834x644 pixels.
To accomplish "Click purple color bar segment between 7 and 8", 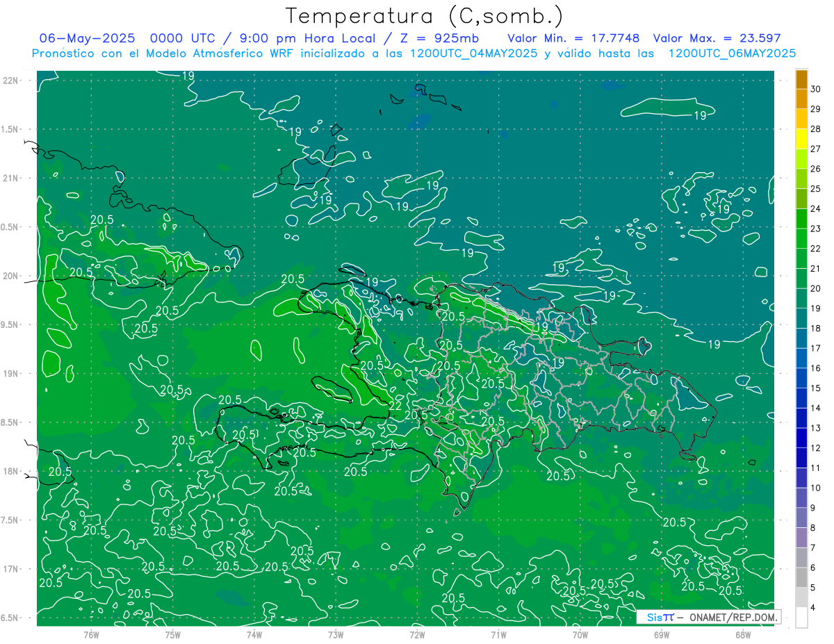I will (801, 538).
